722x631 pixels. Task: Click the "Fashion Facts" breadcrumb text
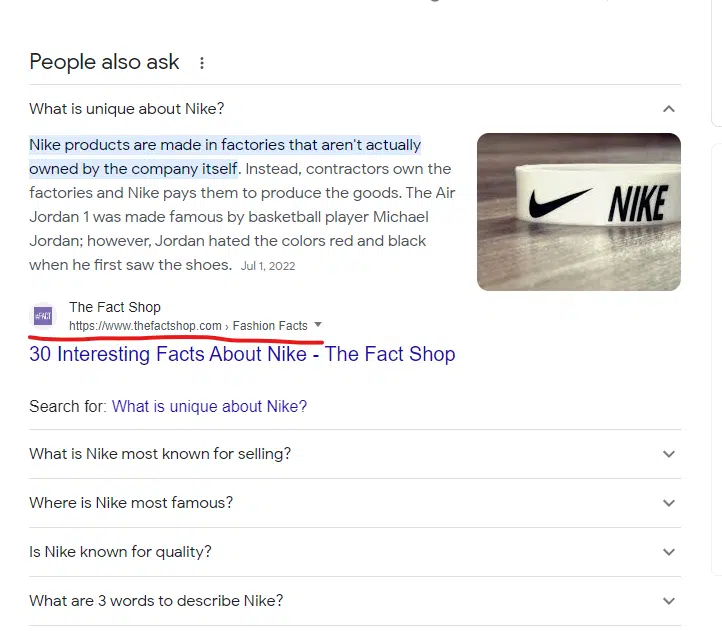(270, 326)
